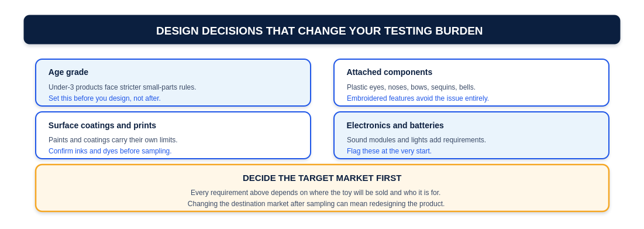Click 'Confirm inks and dyes before sampling.'

click(x=110, y=151)
